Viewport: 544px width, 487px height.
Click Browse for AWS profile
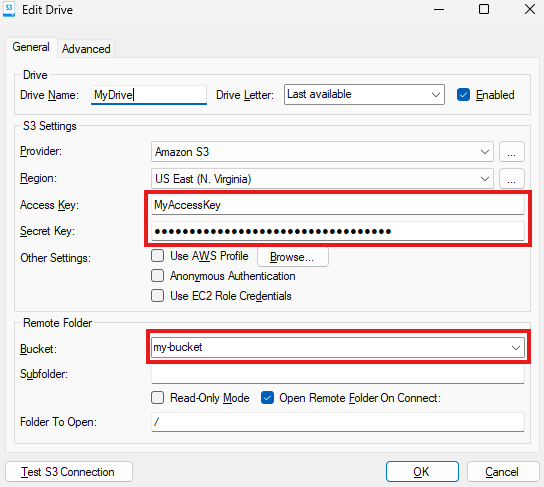pos(292,257)
